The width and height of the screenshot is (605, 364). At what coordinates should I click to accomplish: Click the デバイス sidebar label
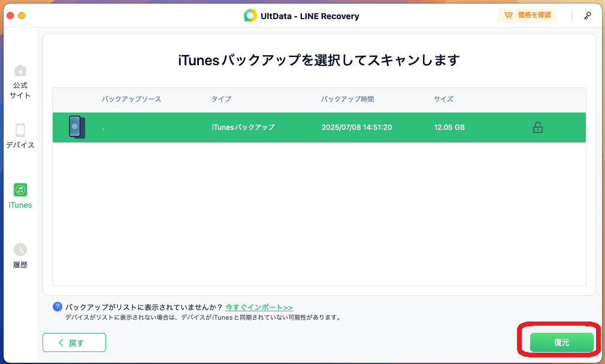[20, 145]
